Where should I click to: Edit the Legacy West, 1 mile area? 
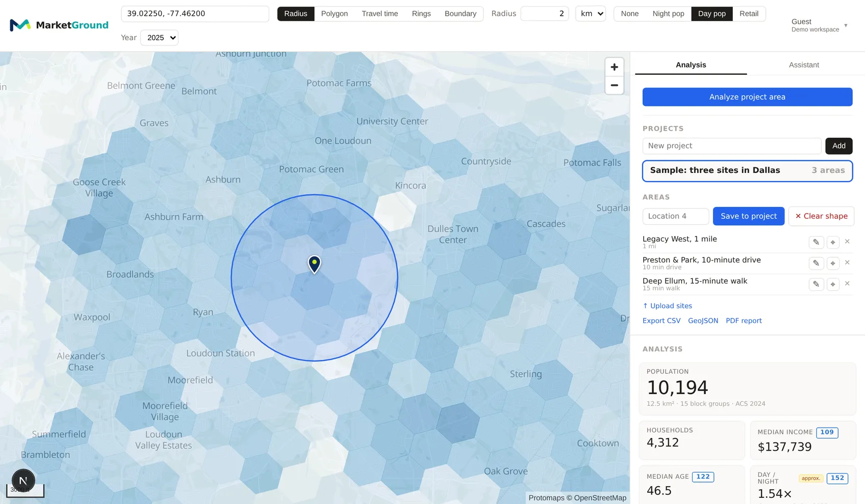point(816,242)
